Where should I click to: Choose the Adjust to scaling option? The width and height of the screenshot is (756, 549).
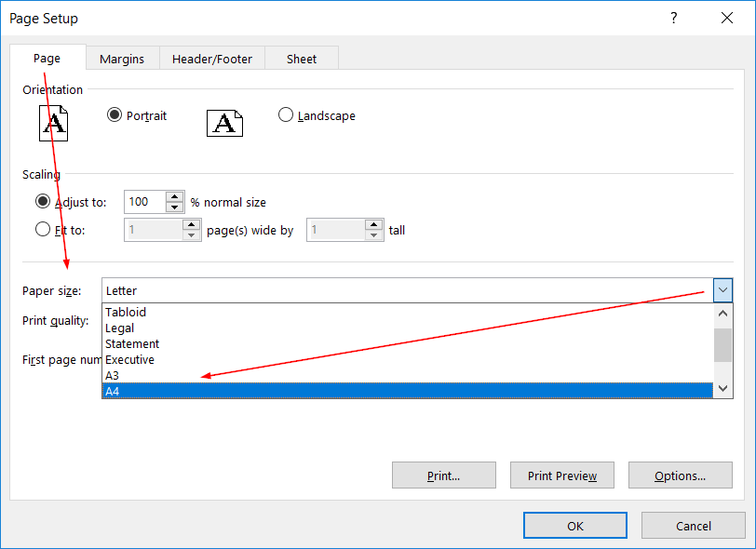[42, 202]
